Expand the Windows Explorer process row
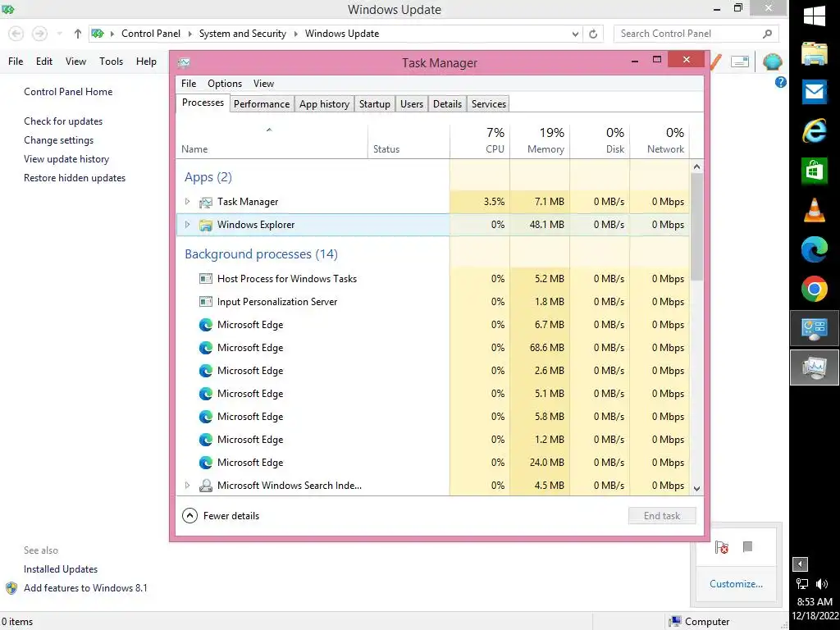The width and height of the screenshot is (840, 630). click(x=187, y=225)
